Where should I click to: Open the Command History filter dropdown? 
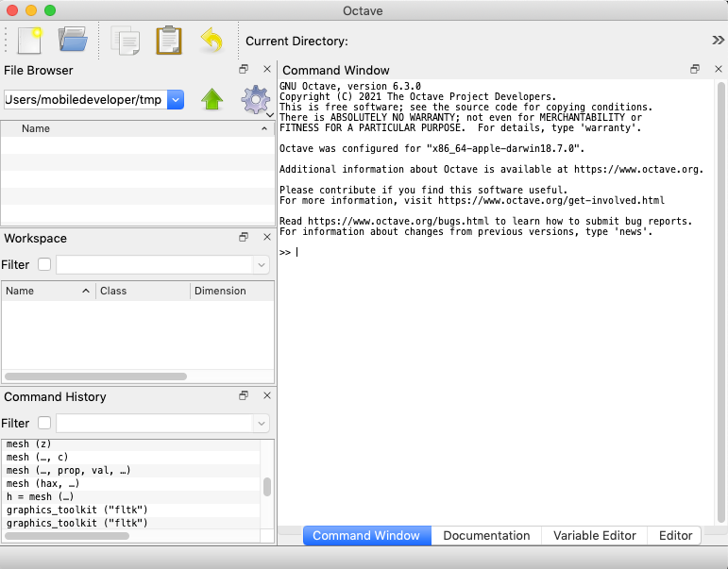pyautogui.click(x=262, y=424)
